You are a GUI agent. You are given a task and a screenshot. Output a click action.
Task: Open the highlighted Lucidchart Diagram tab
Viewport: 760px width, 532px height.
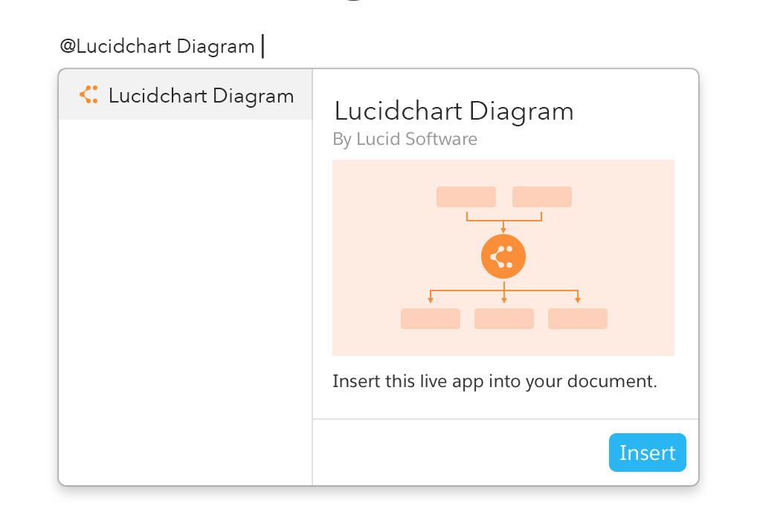click(x=185, y=95)
